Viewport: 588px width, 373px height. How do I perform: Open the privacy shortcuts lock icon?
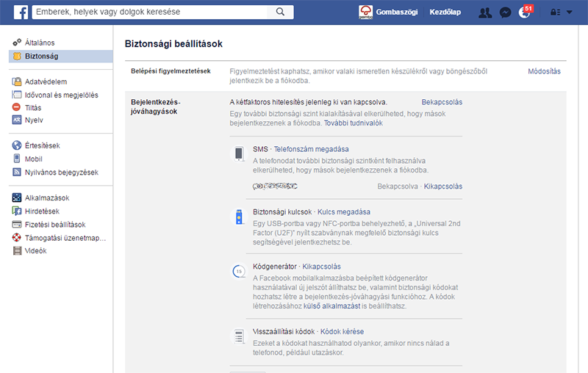pyautogui.click(x=556, y=12)
